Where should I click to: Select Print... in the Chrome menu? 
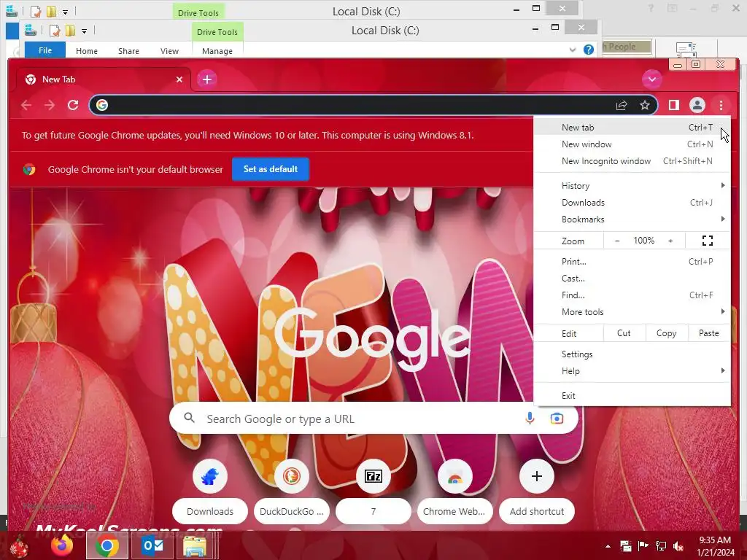pos(632,262)
